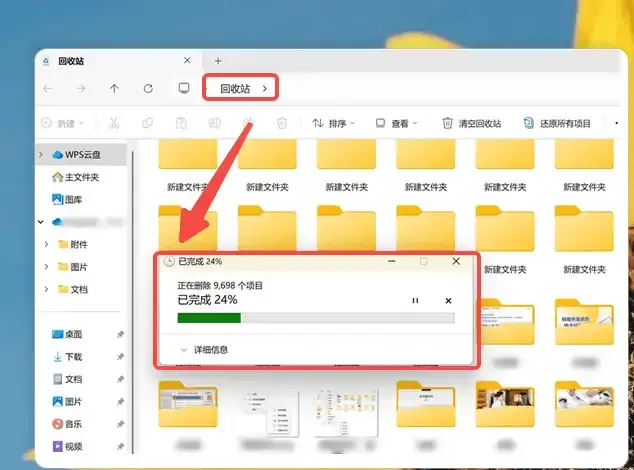Image resolution: width=634 pixels, height=470 pixels.
Task: Click the forward navigation arrow
Action: click(81, 88)
